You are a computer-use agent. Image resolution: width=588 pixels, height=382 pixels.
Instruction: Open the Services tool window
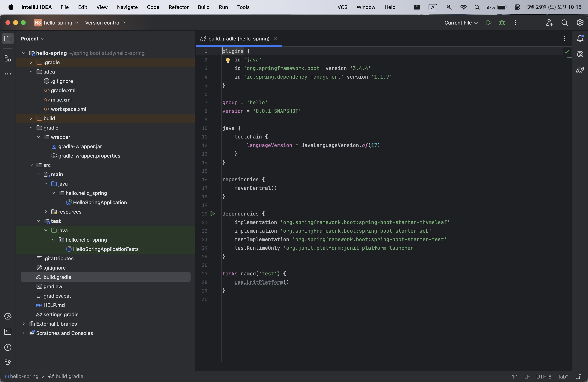(x=8, y=316)
